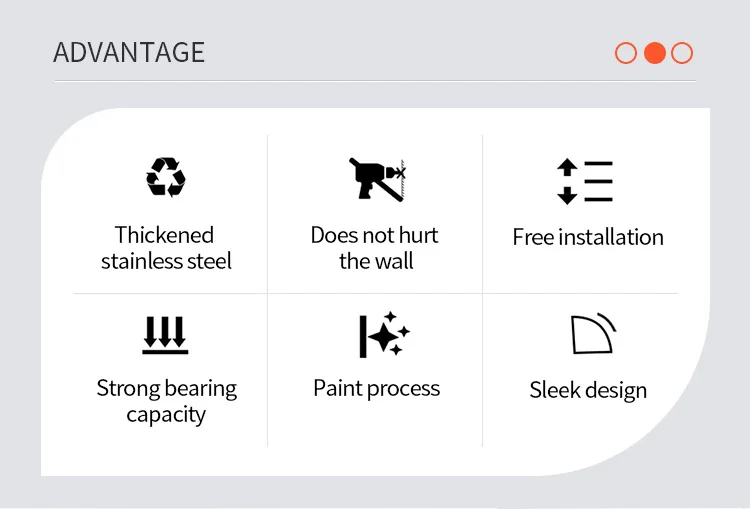Click the 'Strong bearing capacity' text
This screenshot has width=750, height=509.
click(166, 401)
